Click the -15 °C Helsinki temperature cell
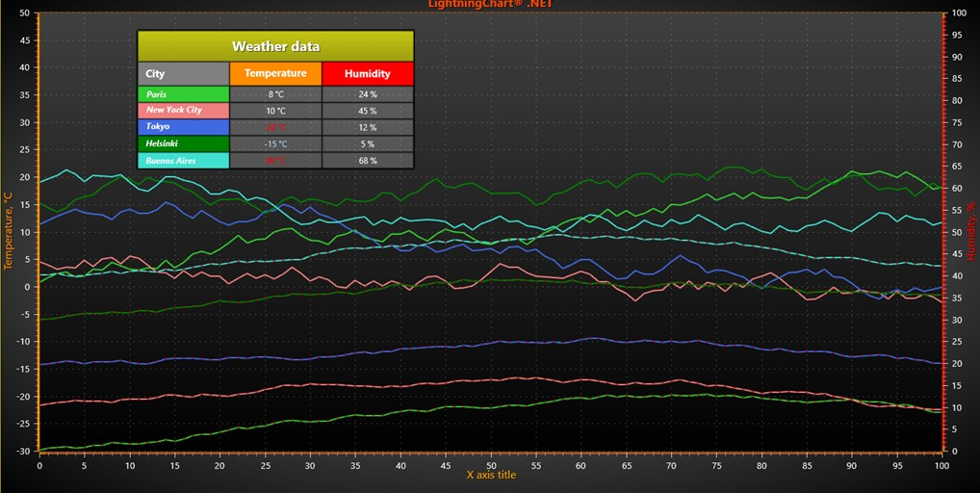This screenshot has height=493, width=980. [275, 143]
